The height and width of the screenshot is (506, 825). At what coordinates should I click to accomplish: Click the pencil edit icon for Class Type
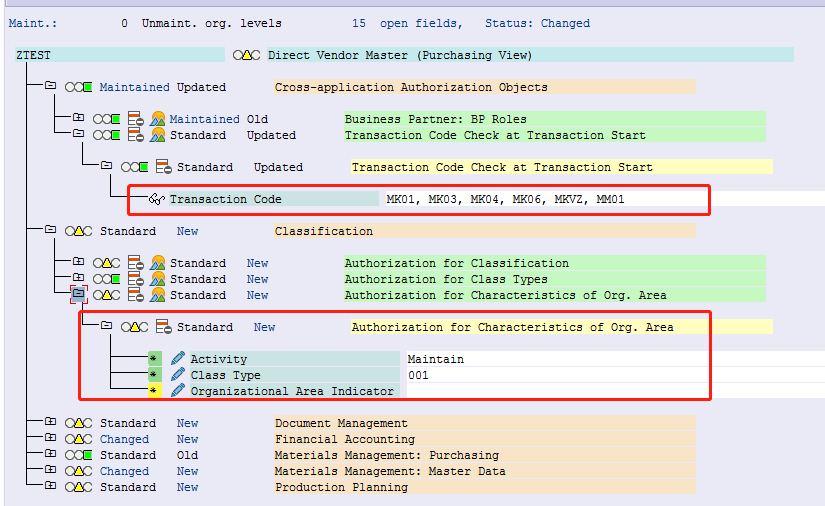click(x=178, y=375)
